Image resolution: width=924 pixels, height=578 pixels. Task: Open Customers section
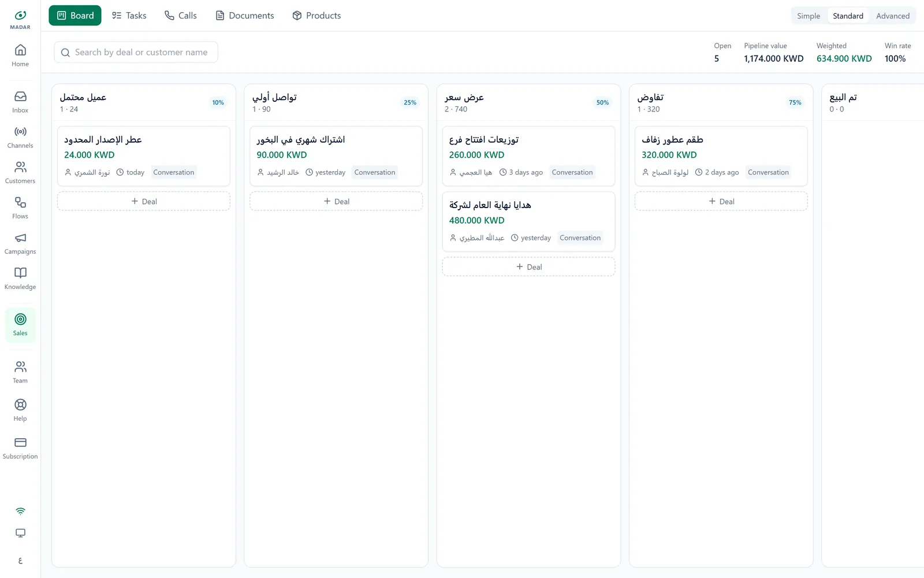[20, 173]
